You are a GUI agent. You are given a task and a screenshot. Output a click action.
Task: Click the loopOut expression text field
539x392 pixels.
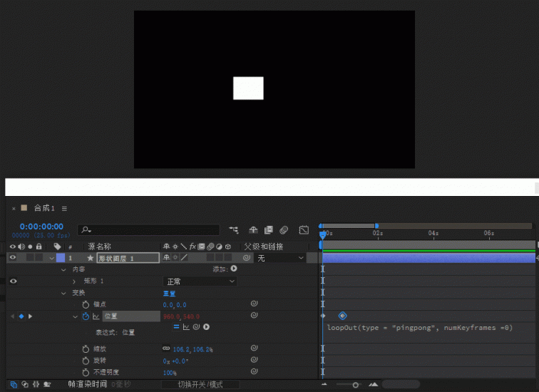[420, 328]
